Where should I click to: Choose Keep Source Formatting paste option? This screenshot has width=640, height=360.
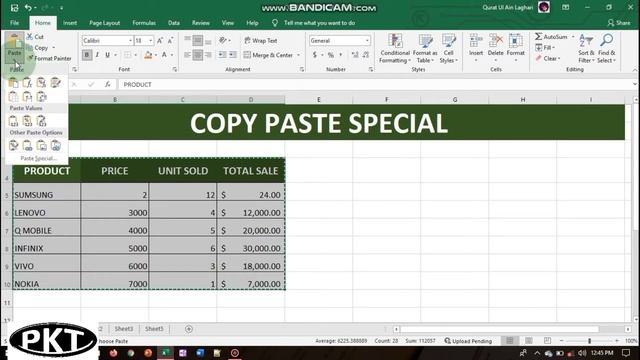[56, 83]
